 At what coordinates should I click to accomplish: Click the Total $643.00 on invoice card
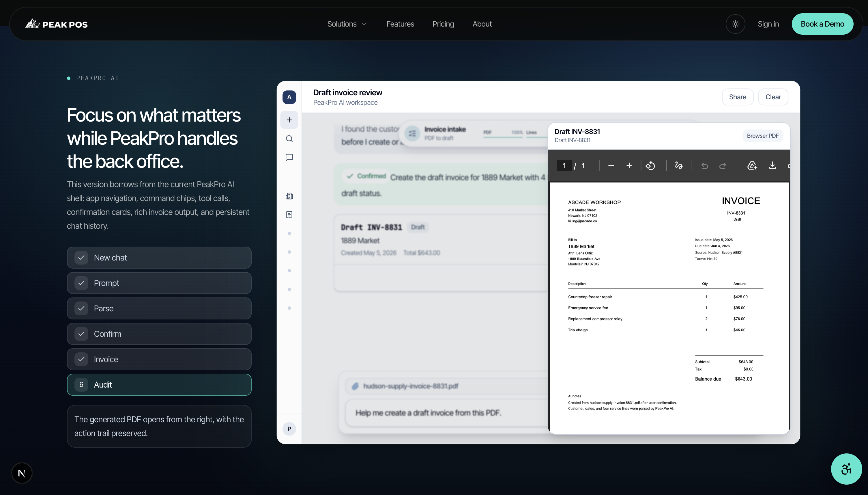[421, 253]
